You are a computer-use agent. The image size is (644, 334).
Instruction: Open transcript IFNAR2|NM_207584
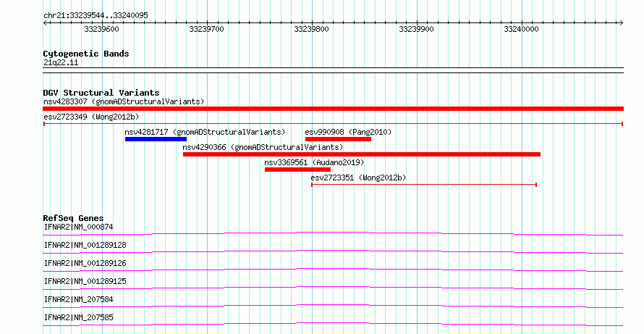[x=78, y=299]
